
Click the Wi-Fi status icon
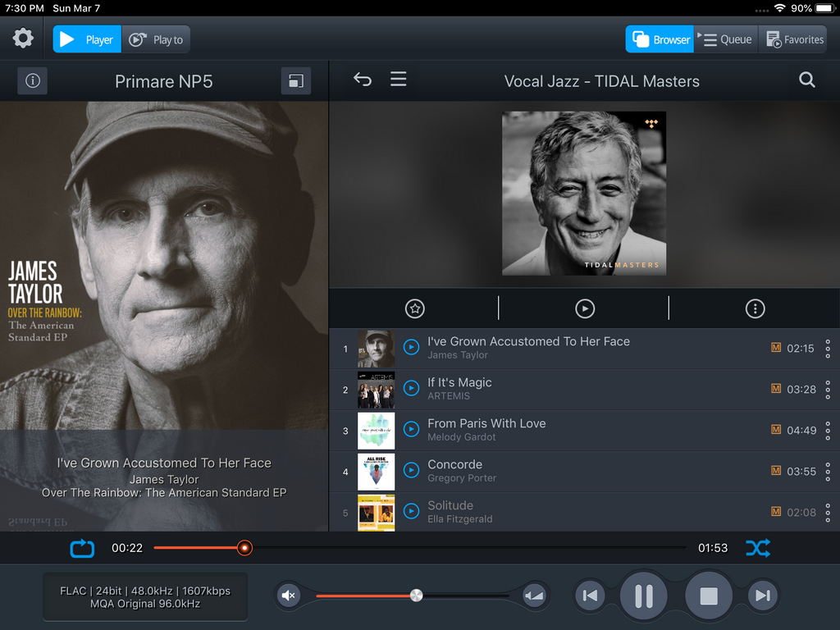(x=780, y=8)
